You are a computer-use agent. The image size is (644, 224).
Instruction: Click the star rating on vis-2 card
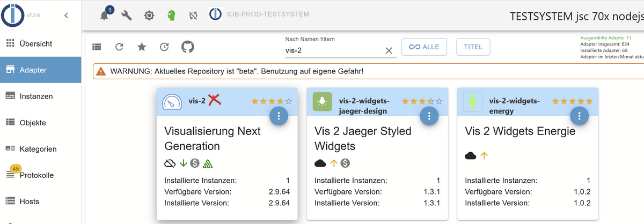coord(271,101)
